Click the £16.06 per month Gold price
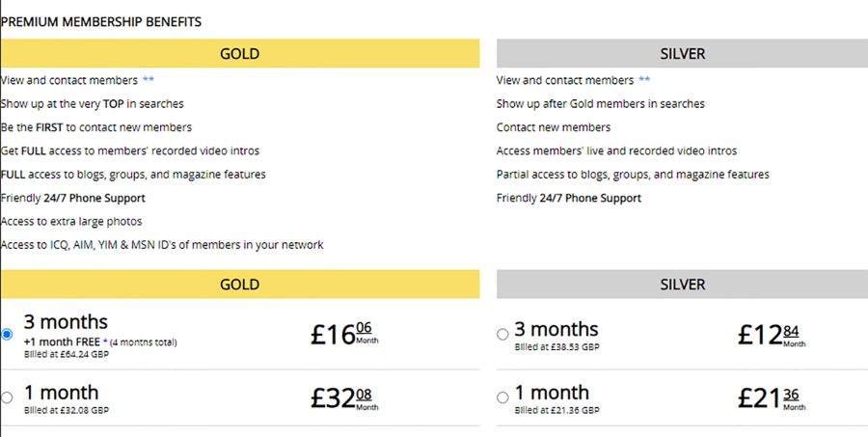 point(344,334)
